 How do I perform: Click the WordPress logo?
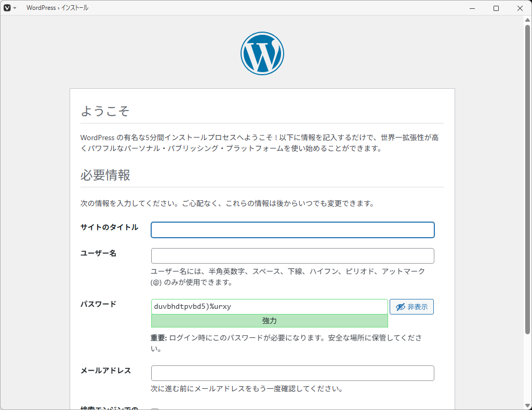pyautogui.click(x=262, y=53)
